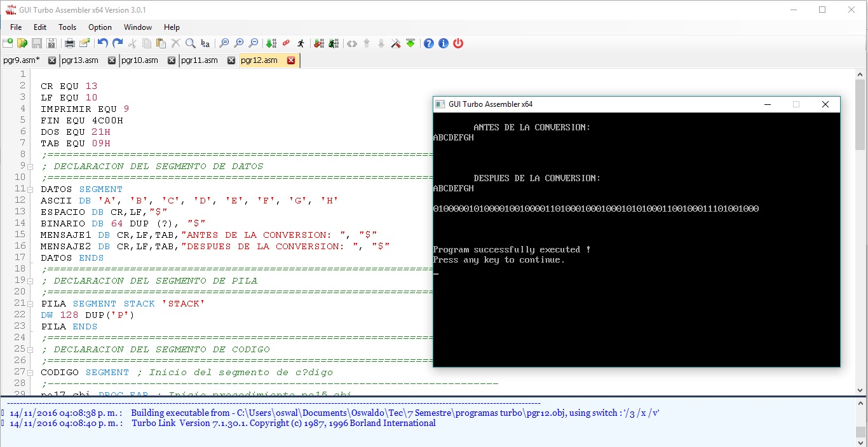Select the pgr13.asm tab

(79, 60)
